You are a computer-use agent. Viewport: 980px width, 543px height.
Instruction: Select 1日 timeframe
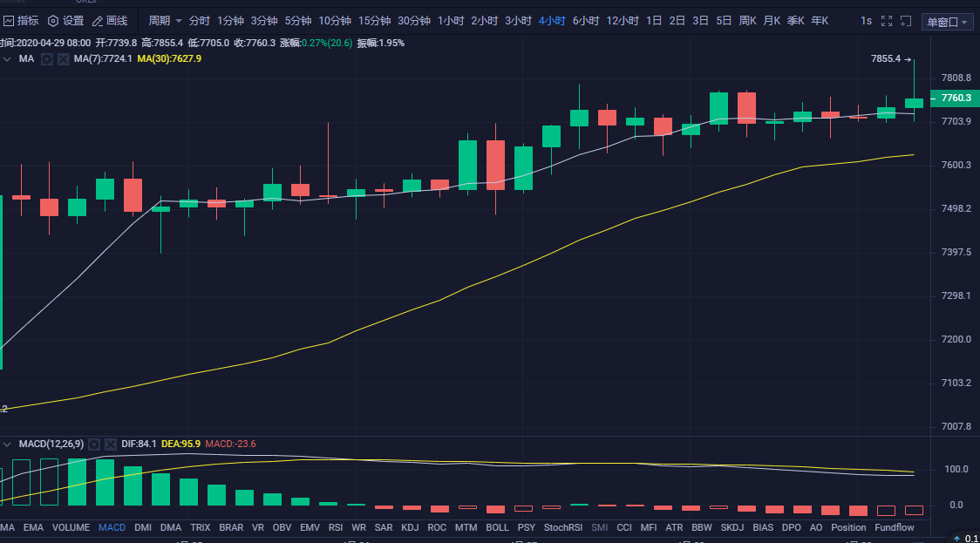pyautogui.click(x=654, y=21)
